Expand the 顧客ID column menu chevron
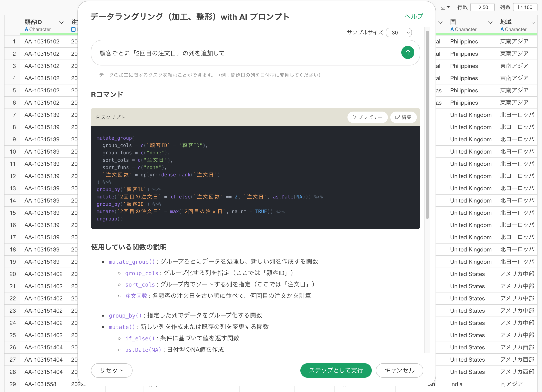This screenshot has height=392, width=542. [61, 22]
